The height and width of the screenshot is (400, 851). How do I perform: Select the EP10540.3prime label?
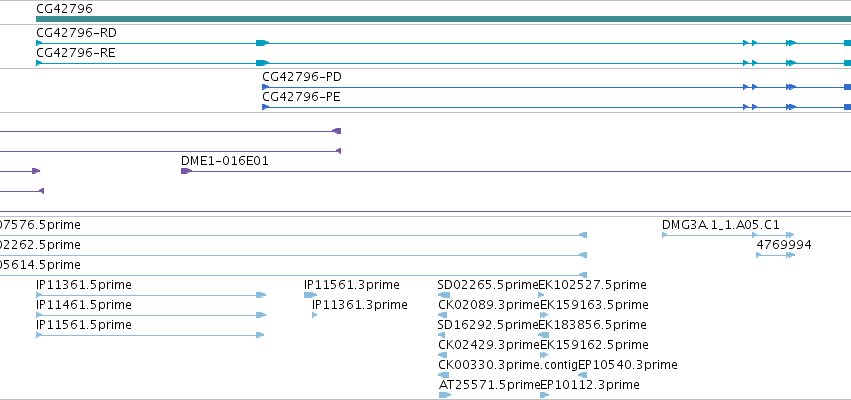[627, 365]
